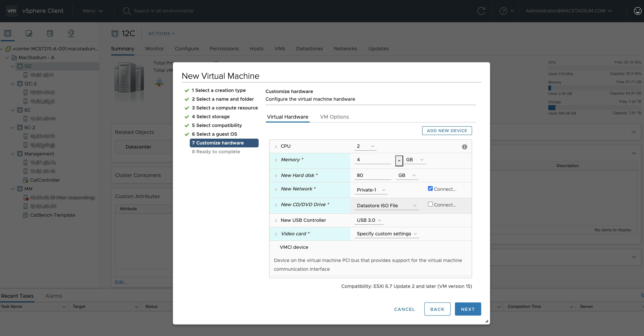Open the VMs and Templates view icon
This screenshot has width=644, height=336.
coord(29,33)
